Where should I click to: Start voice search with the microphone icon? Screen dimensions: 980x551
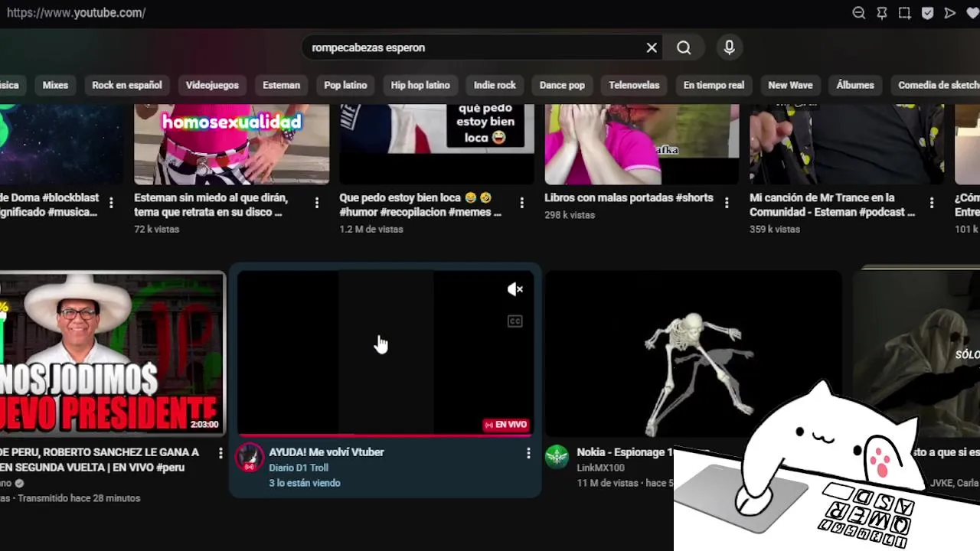729,47
